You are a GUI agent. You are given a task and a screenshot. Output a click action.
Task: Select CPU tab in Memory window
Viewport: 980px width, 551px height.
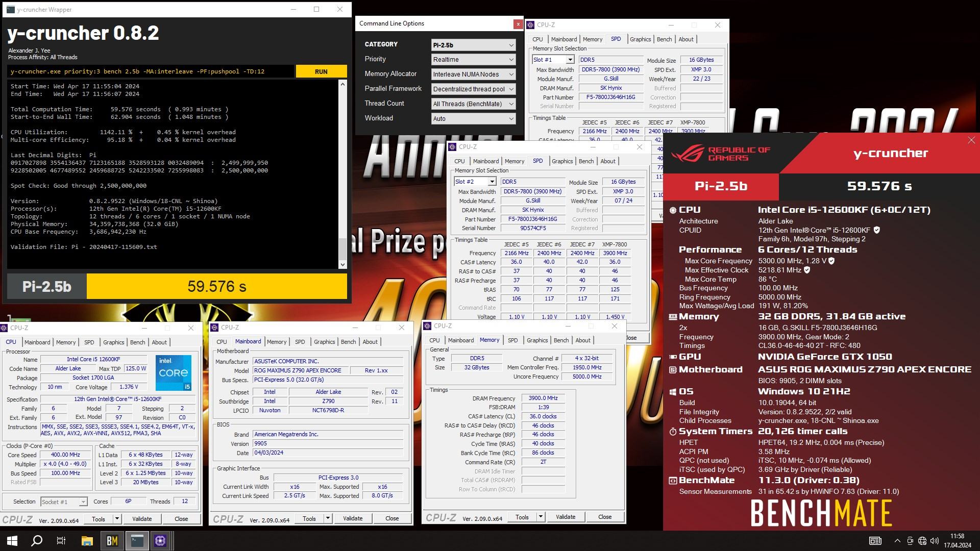(434, 340)
